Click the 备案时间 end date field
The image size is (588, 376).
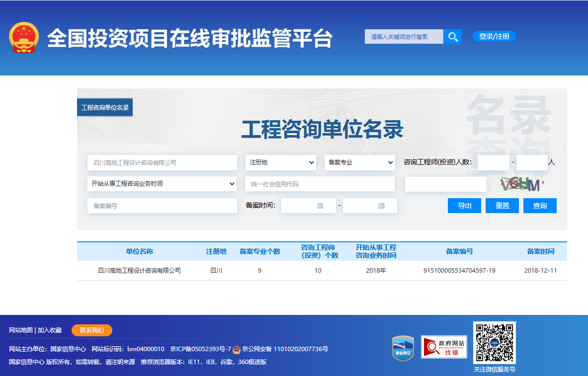370,206
